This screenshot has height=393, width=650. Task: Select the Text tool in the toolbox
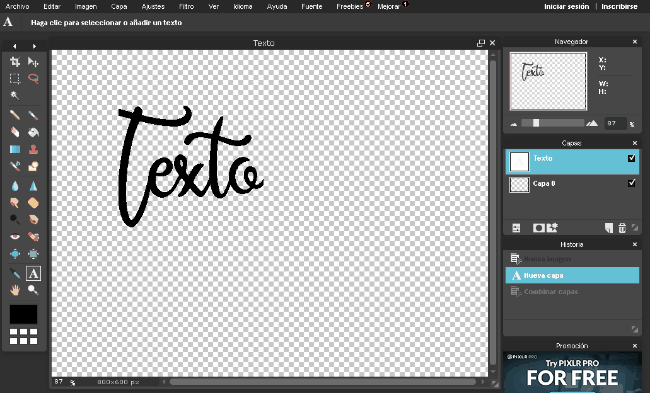click(33, 273)
